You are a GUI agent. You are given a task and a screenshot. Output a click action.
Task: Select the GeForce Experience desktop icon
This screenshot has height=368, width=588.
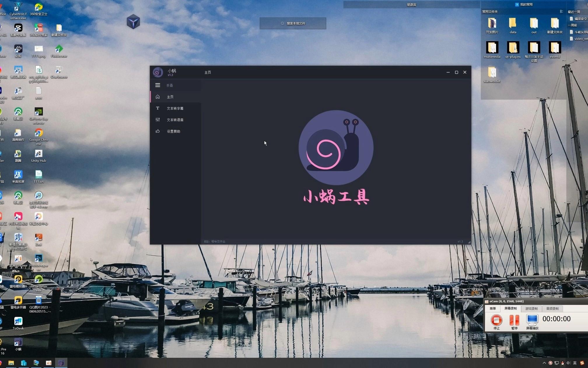click(38, 116)
